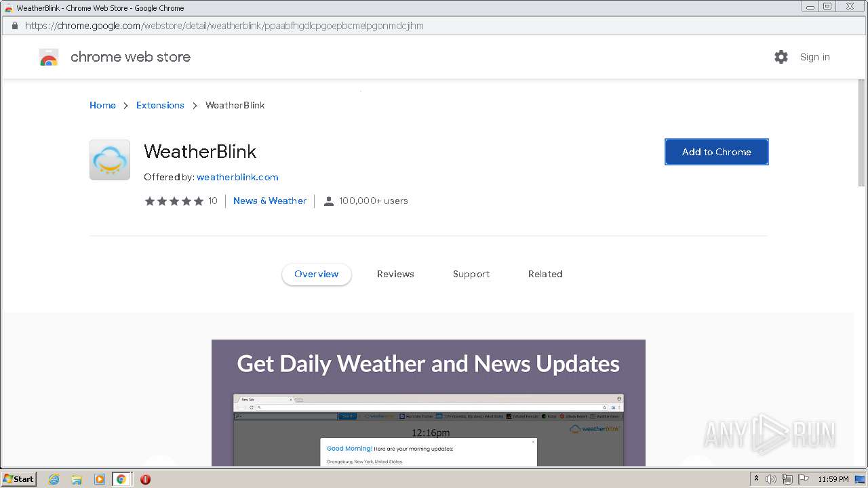Click the Start button
868x488 pixels.
coord(19,479)
